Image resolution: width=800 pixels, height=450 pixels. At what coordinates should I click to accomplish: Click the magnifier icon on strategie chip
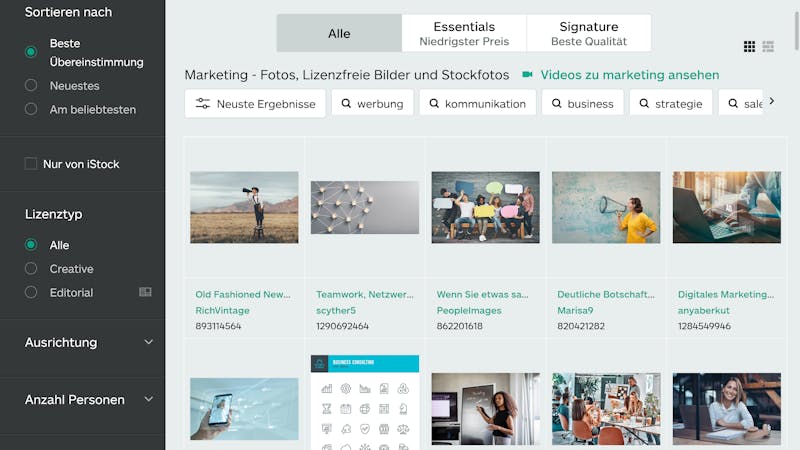pyautogui.click(x=644, y=104)
